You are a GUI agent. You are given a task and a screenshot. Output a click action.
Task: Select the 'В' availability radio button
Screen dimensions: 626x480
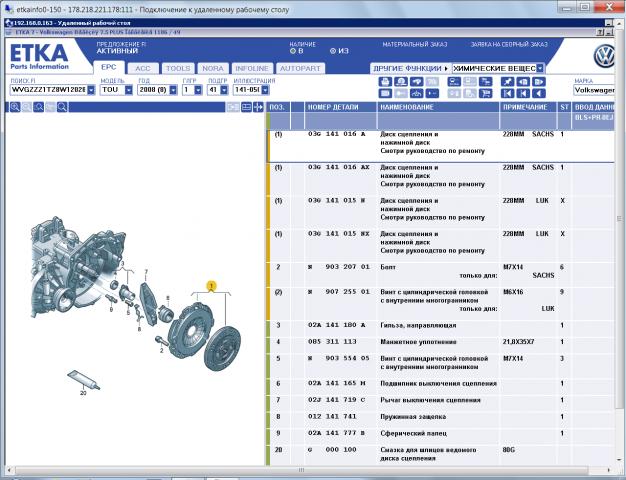[293, 51]
